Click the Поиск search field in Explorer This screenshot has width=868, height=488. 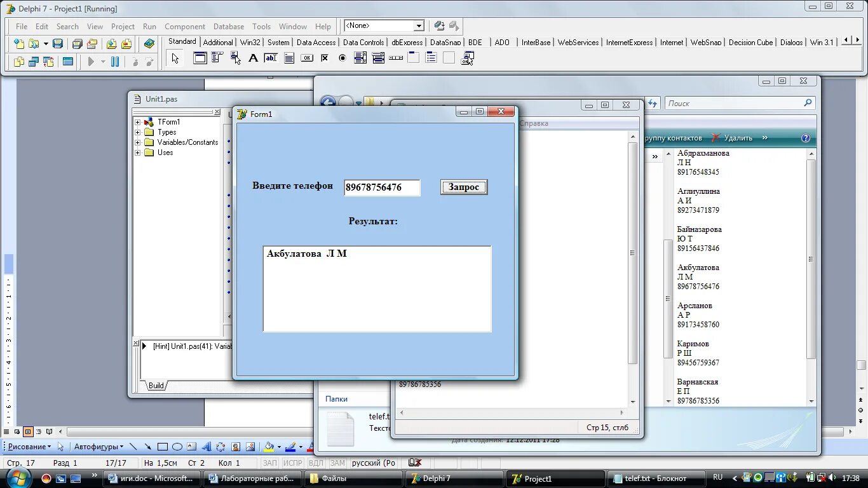tap(740, 103)
